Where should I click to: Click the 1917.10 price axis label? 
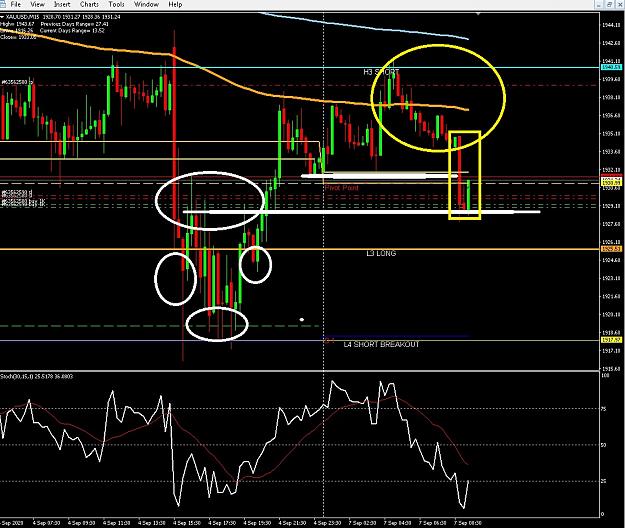click(x=612, y=351)
